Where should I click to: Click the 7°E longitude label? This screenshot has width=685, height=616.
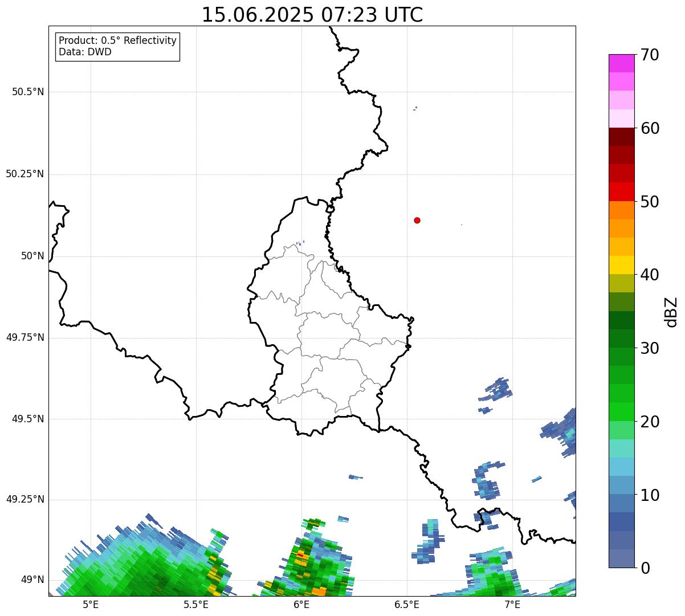point(512,605)
